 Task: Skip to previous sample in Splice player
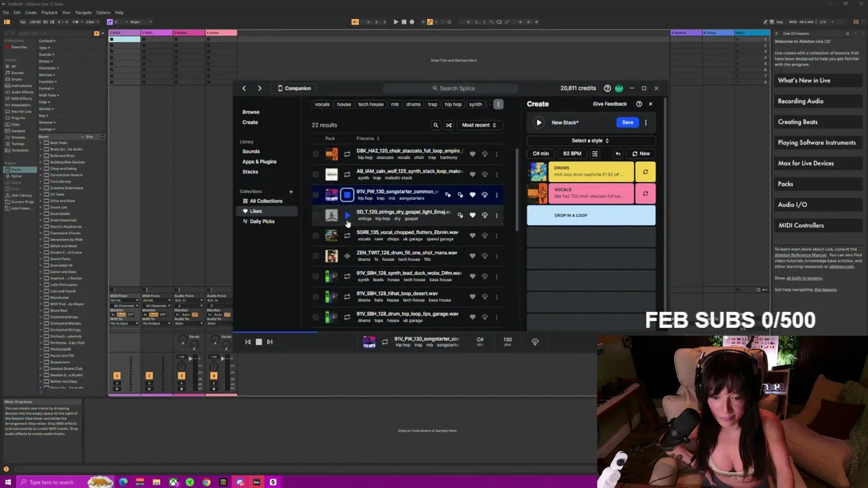(x=248, y=342)
